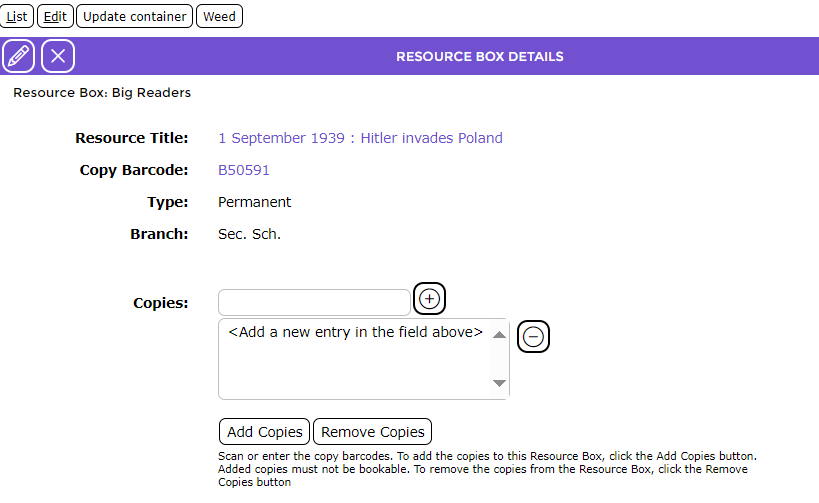819x503 pixels.
Task: Click the 'Branch:' label
Action: 159,234
